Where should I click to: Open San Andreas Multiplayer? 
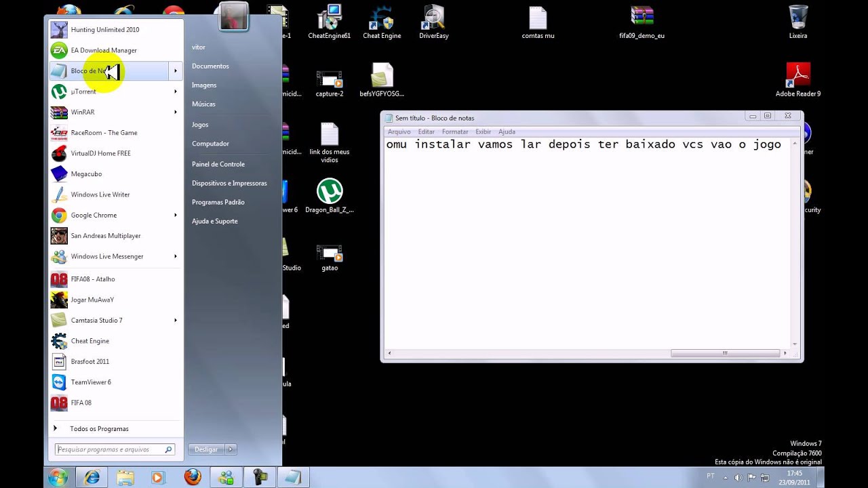tap(115, 236)
